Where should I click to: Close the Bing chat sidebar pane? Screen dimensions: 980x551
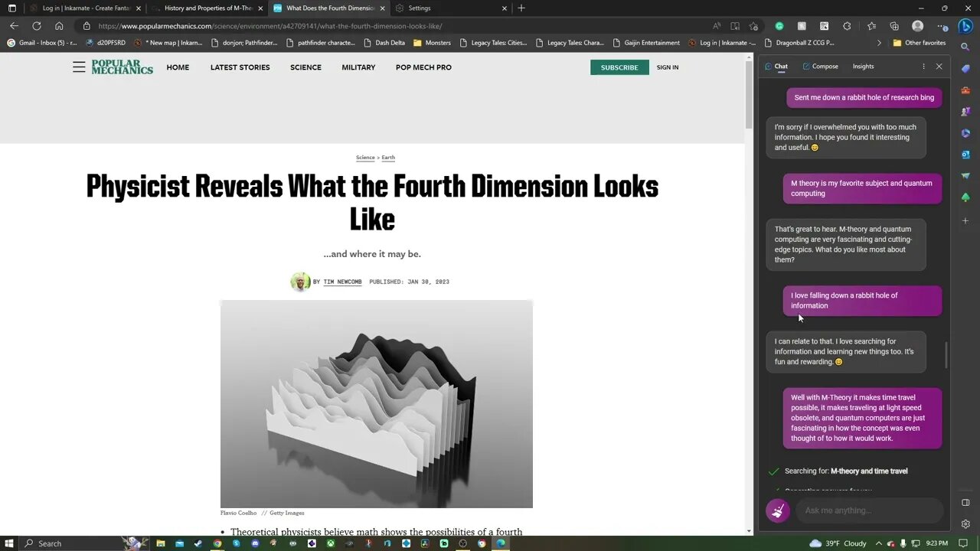point(939,67)
